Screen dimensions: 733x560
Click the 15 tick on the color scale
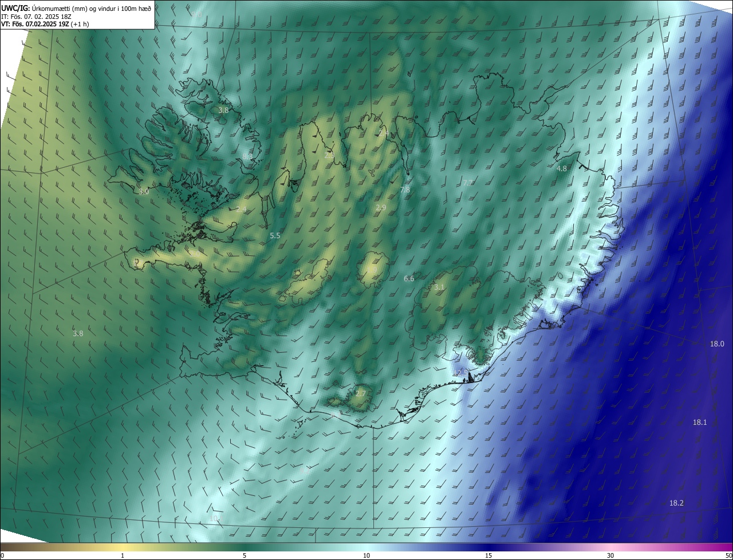[488, 556]
